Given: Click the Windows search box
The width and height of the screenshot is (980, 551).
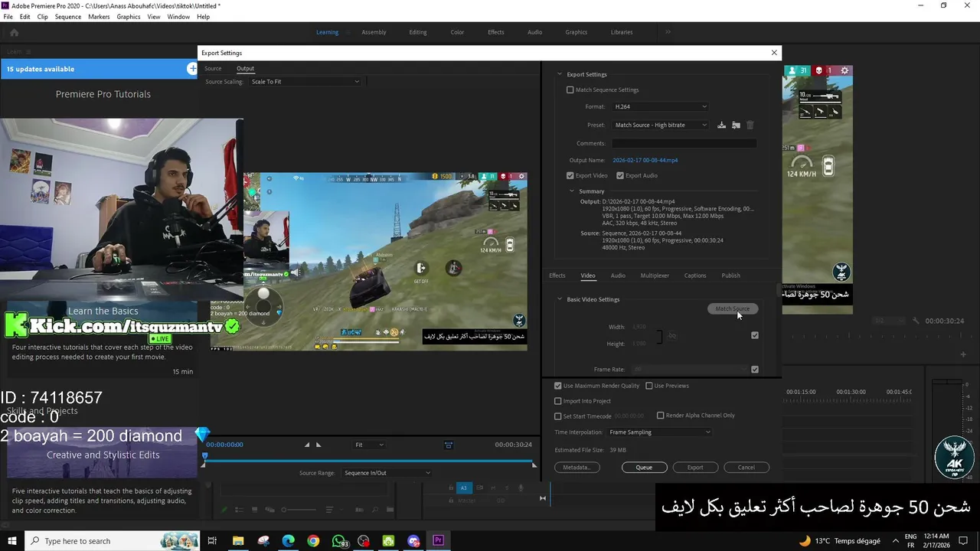Looking at the screenshot, I should [x=112, y=541].
